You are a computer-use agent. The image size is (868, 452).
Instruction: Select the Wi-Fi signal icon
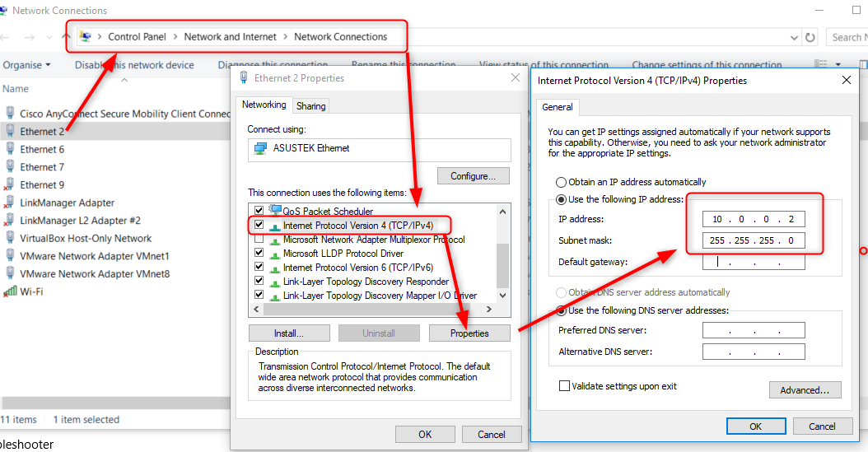click(10, 291)
